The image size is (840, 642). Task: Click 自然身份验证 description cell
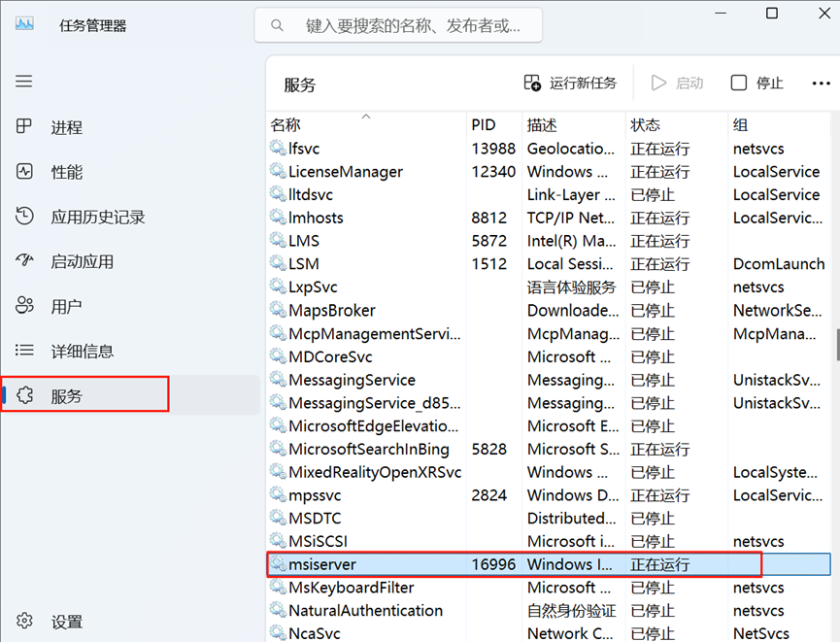click(x=571, y=610)
